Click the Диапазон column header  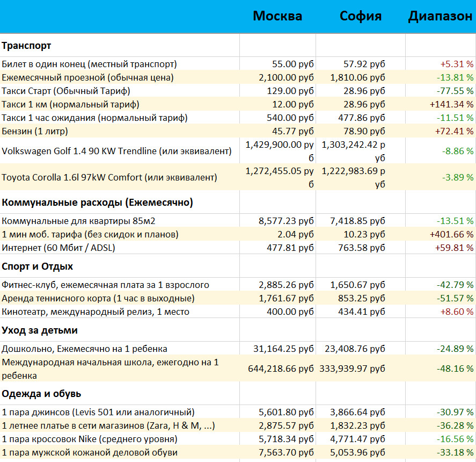point(440,16)
